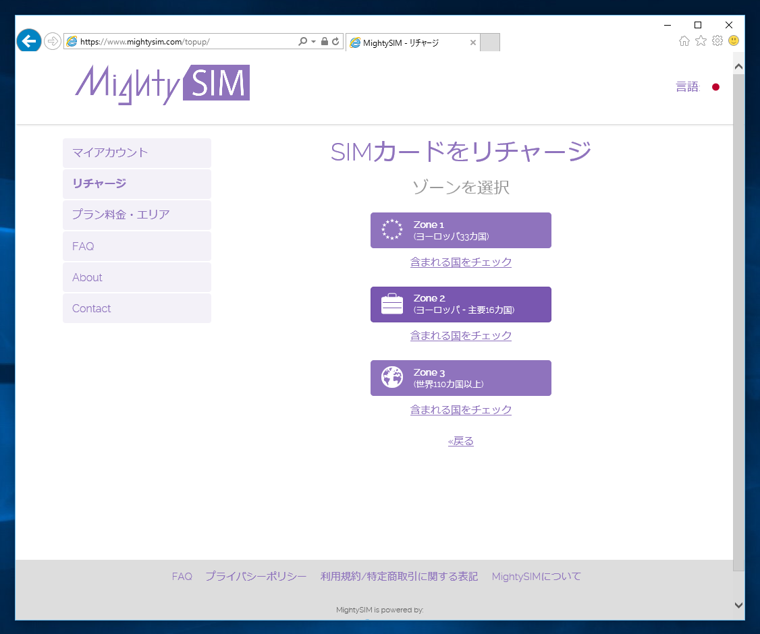This screenshot has height=634, width=760.
Task: Click the suitcase icon in Zone 2
Action: coord(392,304)
